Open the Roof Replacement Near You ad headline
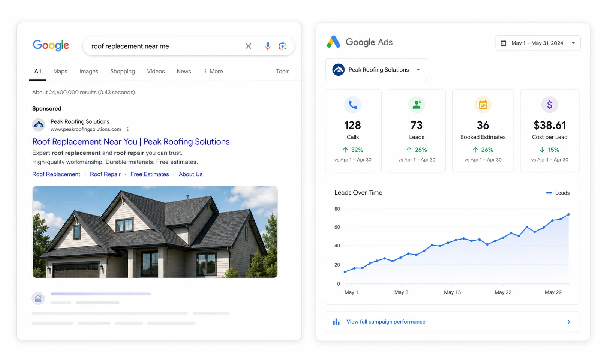The width and height of the screenshot is (607, 364). (131, 142)
